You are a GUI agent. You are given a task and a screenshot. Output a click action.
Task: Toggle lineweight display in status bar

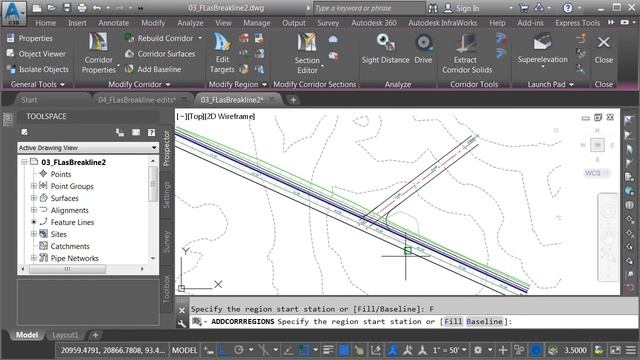[328, 350]
